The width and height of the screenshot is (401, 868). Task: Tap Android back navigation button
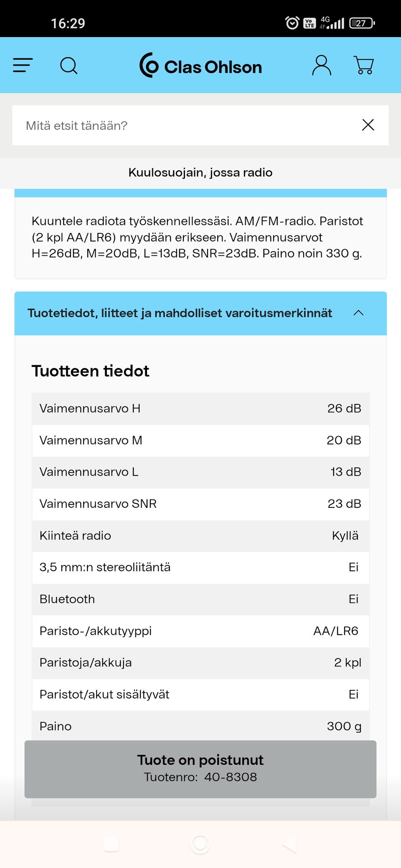pyautogui.click(x=289, y=844)
